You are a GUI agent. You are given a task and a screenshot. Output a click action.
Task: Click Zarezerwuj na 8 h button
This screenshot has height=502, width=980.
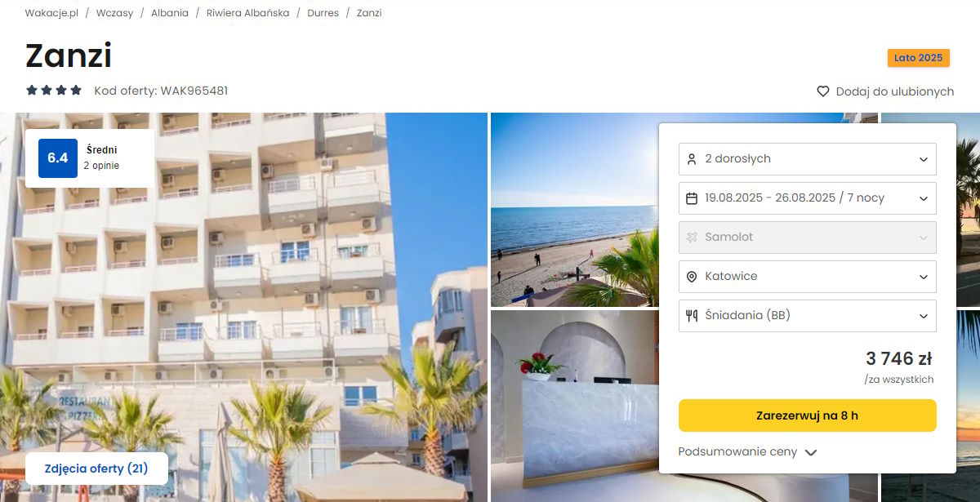(808, 415)
